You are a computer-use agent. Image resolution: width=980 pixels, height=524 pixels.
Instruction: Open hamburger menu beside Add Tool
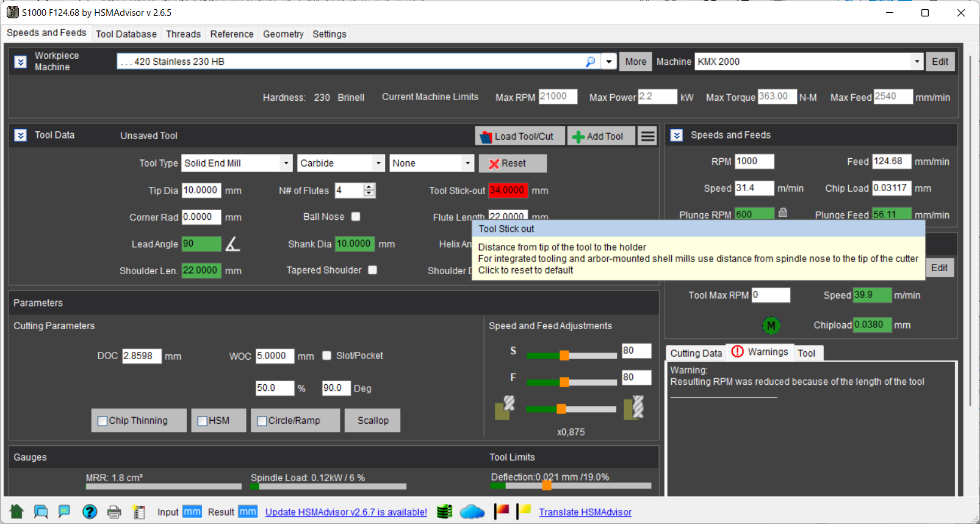click(x=647, y=136)
